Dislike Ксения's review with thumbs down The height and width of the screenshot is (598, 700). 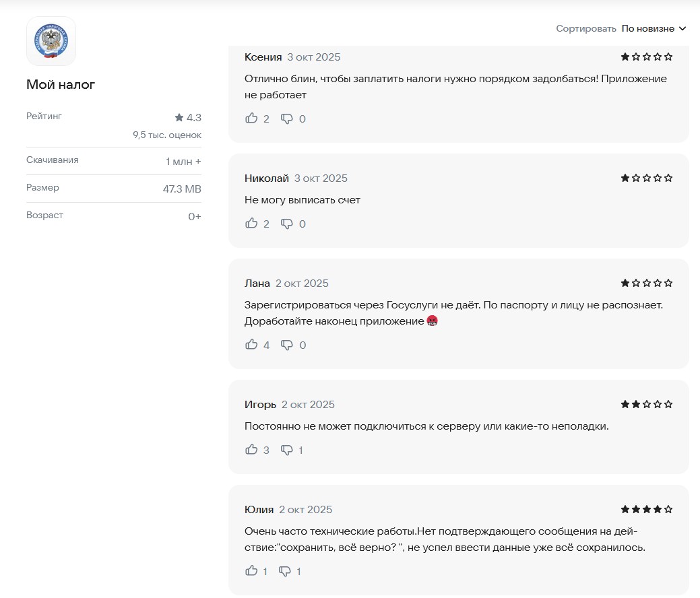(x=287, y=119)
